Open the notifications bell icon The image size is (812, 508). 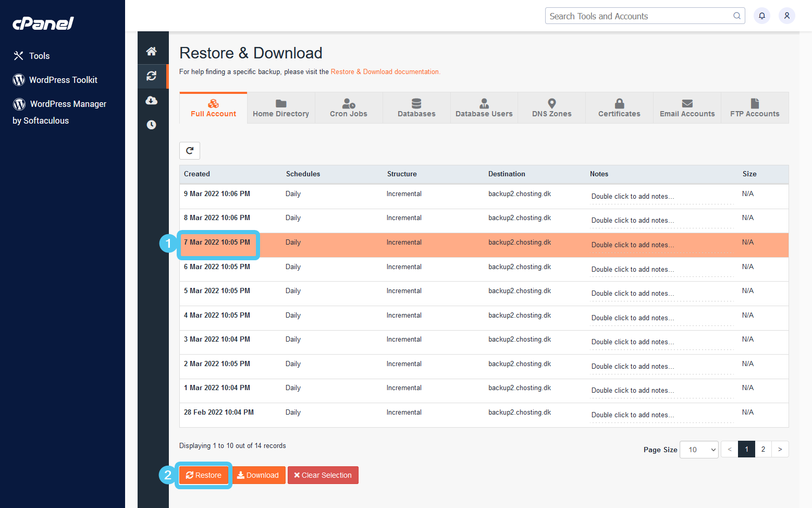pos(761,16)
